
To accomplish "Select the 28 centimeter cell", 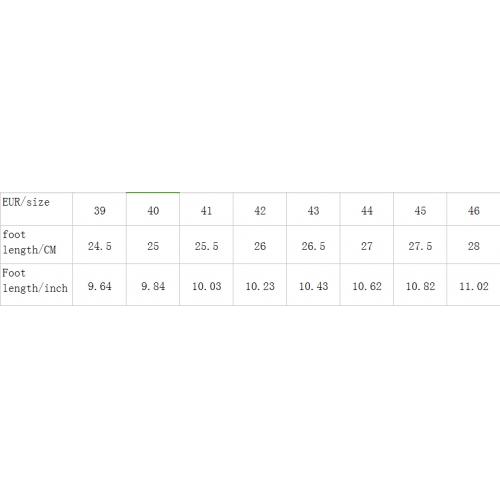I will point(473,244).
